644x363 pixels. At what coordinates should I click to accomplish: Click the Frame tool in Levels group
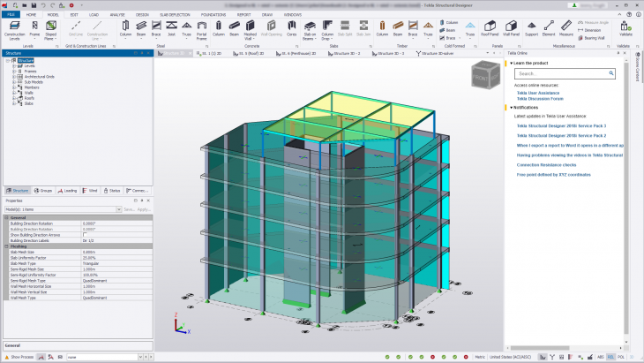click(34, 29)
